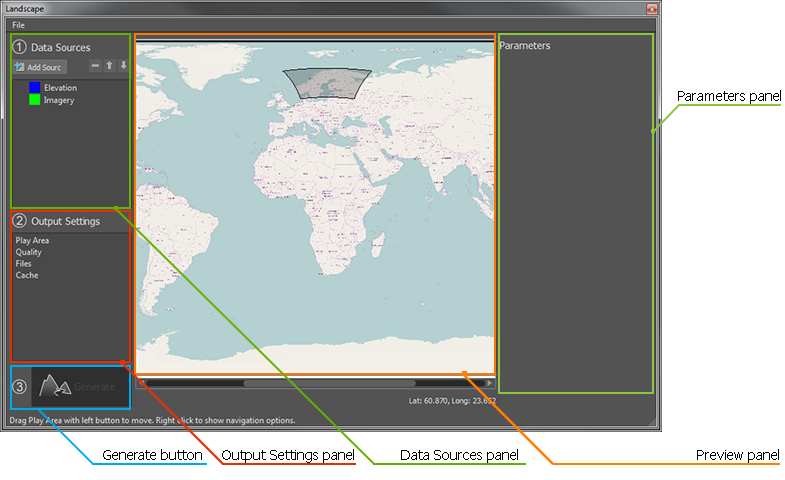Screen dimensions: 785x480
Task: Open Cache output settings
Action: (26, 275)
